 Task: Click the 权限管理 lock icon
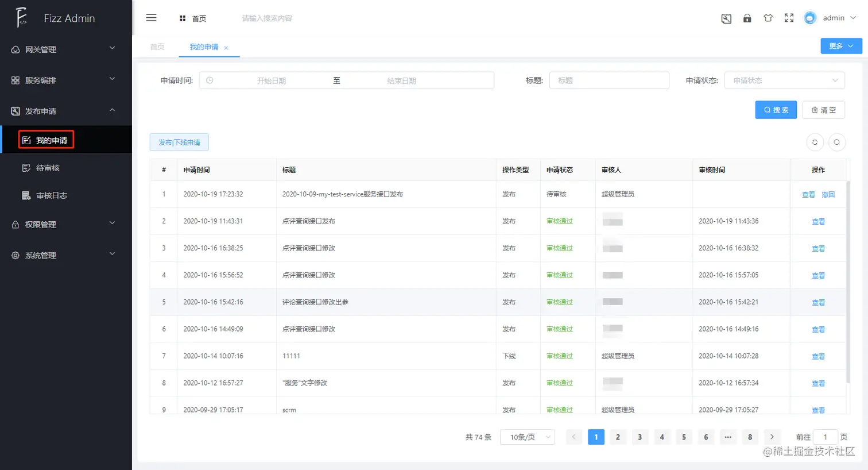pyautogui.click(x=15, y=225)
